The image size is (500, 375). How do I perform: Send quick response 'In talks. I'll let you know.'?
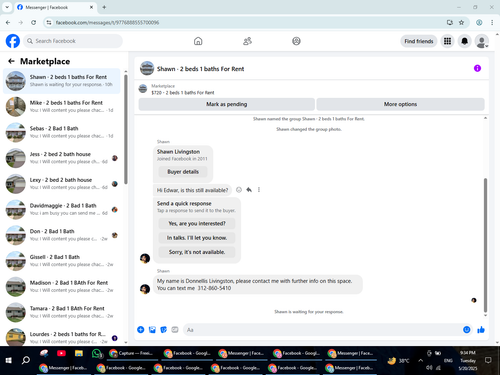tap(197, 238)
